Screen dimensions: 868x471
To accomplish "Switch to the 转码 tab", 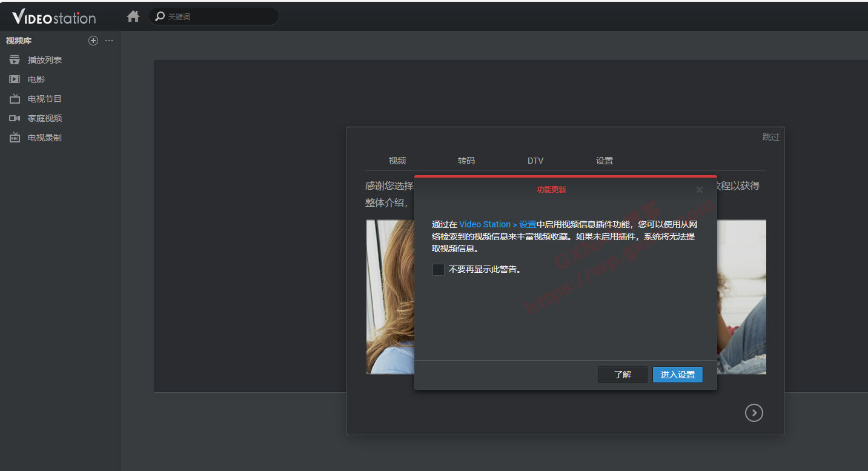I will (x=466, y=161).
